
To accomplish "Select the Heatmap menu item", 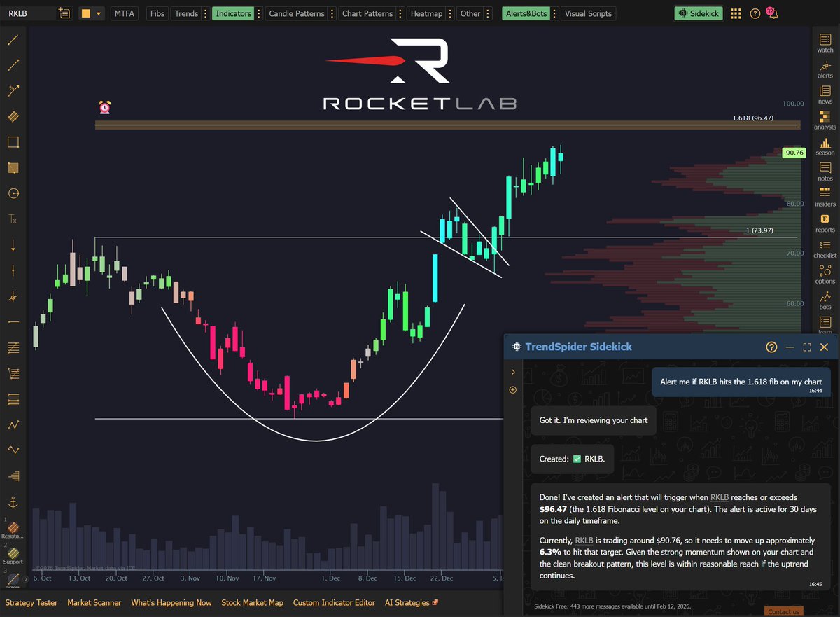I will tap(428, 13).
